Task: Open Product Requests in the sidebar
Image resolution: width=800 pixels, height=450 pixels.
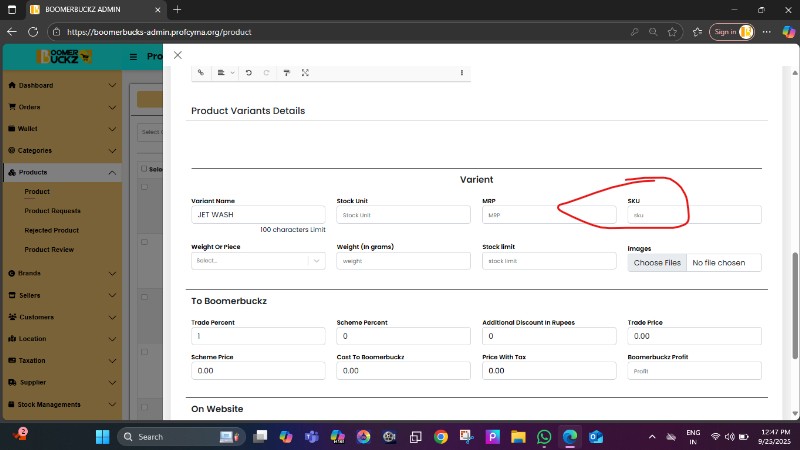Action: (52, 211)
